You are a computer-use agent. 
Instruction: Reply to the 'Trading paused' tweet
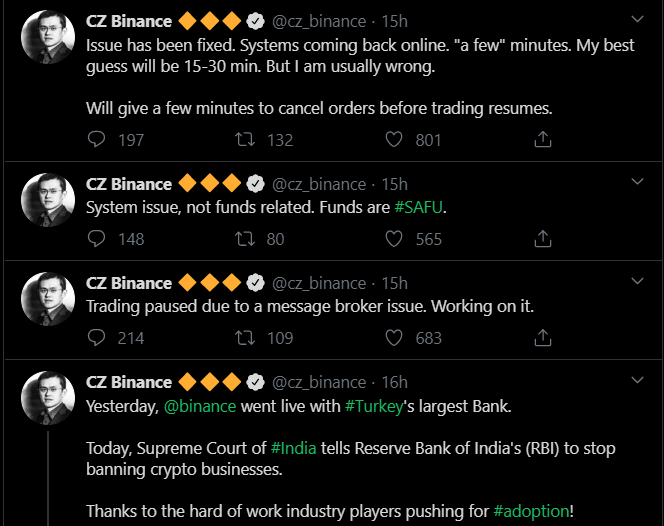point(96,337)
